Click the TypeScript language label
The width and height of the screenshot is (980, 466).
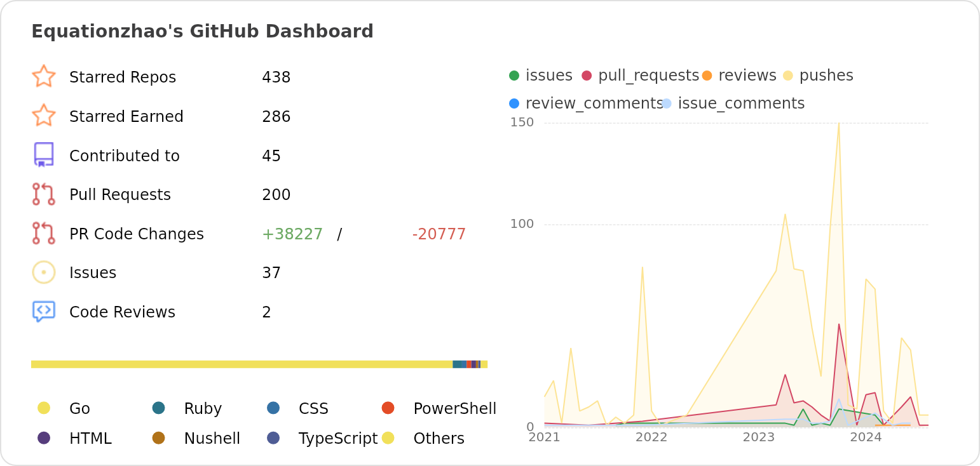(x=338, y=439)
